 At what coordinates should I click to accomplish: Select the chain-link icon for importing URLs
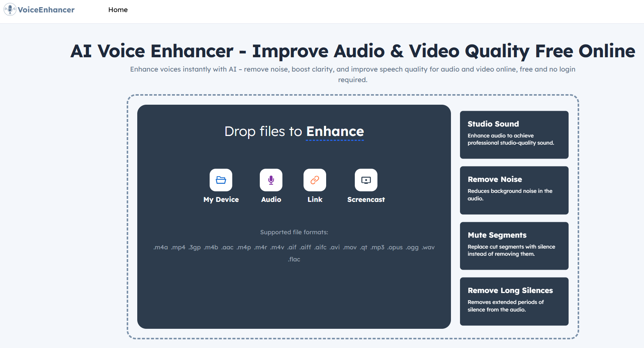pyautogui.click(x=314, y=180)
